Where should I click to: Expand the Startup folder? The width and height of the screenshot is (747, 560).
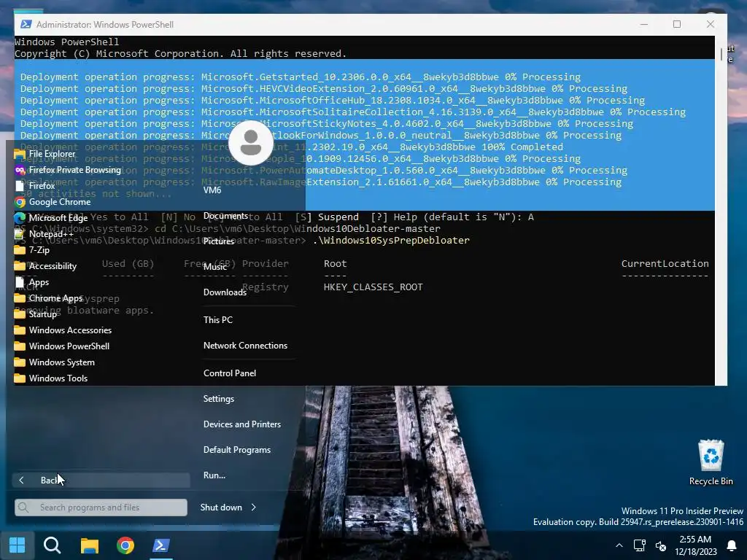click(x=36, y=314)
